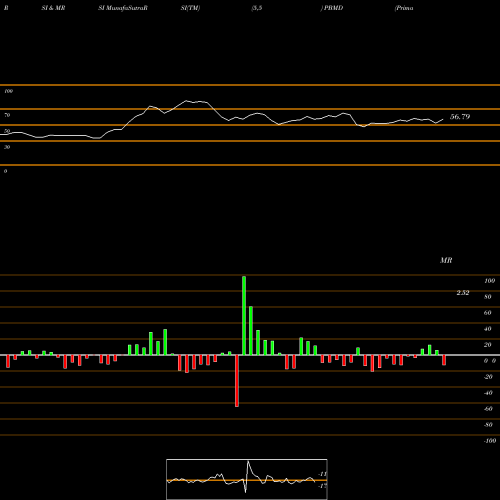Click the RSI axis label 100
Viewport: 500px width, 500px height.
click(8, 91)
